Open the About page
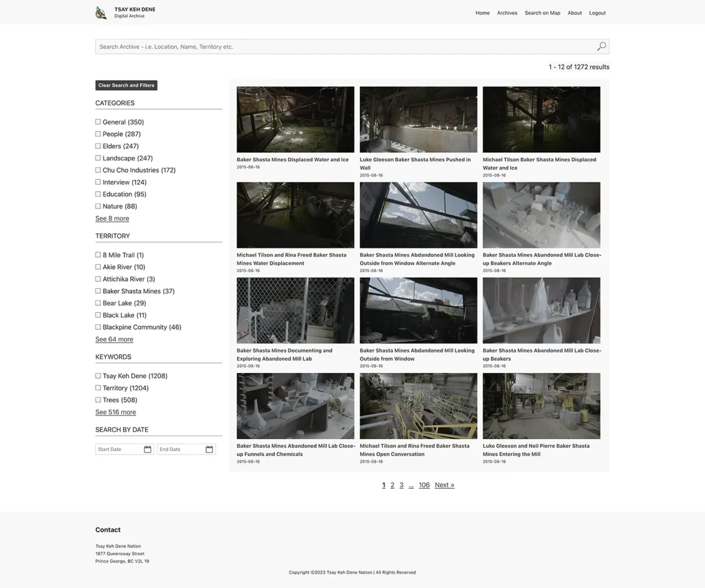Viewport: 705px width, 588px height. coord(574,13)
